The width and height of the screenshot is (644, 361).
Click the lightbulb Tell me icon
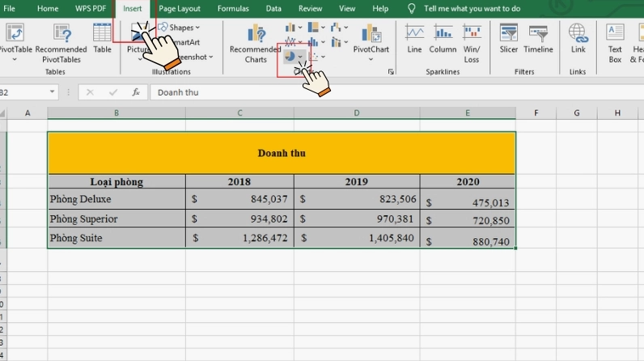(x=411, y=9)
